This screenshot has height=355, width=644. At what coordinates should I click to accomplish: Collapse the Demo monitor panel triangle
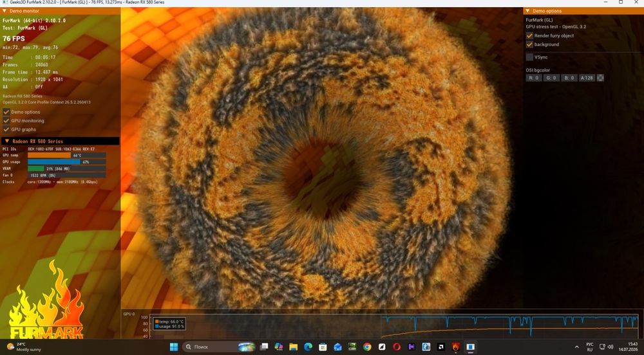[5, 11]
